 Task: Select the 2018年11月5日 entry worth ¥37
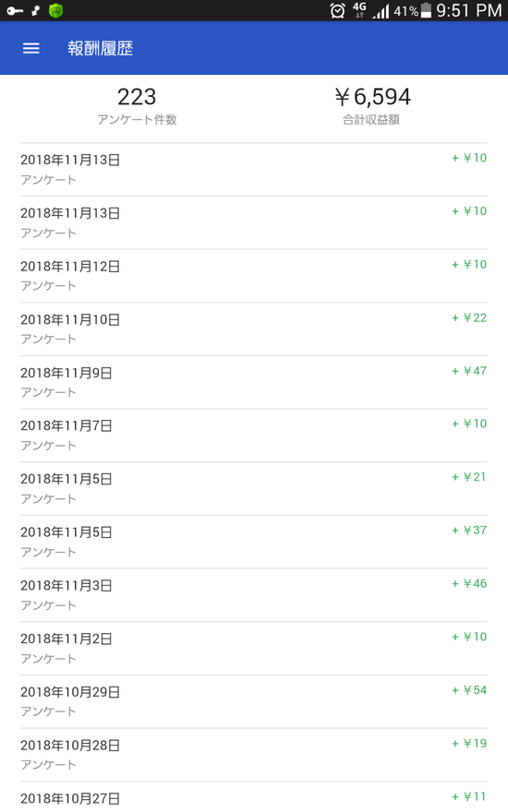(254, 543)
